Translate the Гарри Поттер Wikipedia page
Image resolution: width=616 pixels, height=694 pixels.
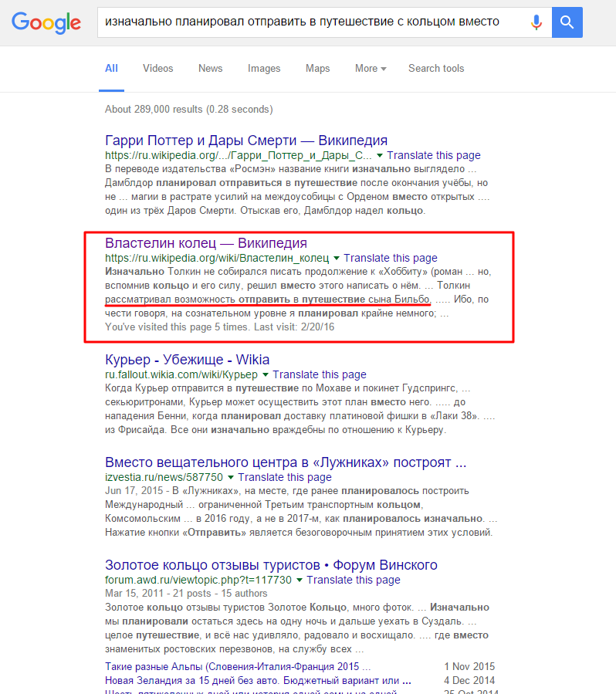(x=434, y=155)
